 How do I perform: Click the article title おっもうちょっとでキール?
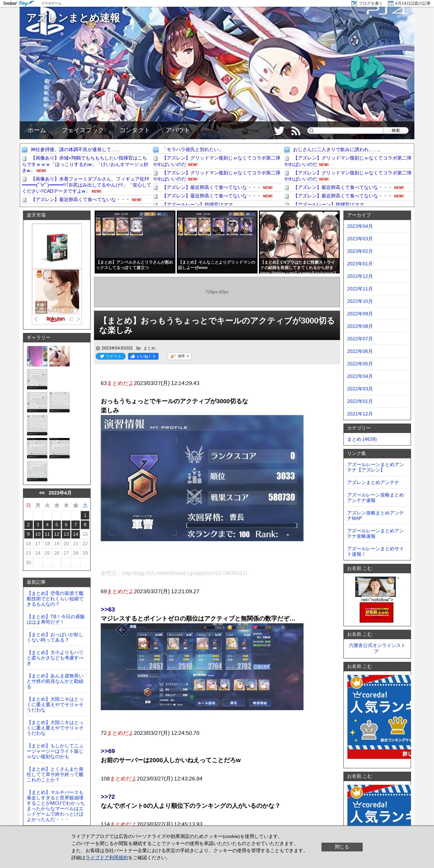(217, 325)
